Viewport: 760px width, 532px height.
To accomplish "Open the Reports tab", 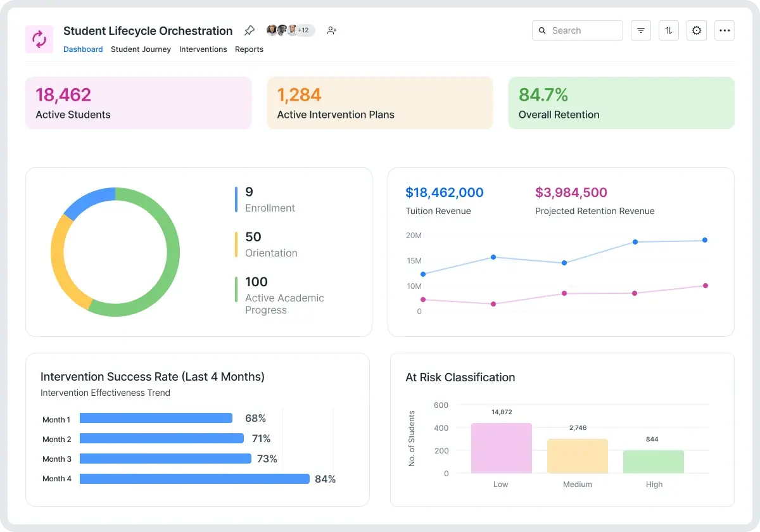I will click(249, 49).
